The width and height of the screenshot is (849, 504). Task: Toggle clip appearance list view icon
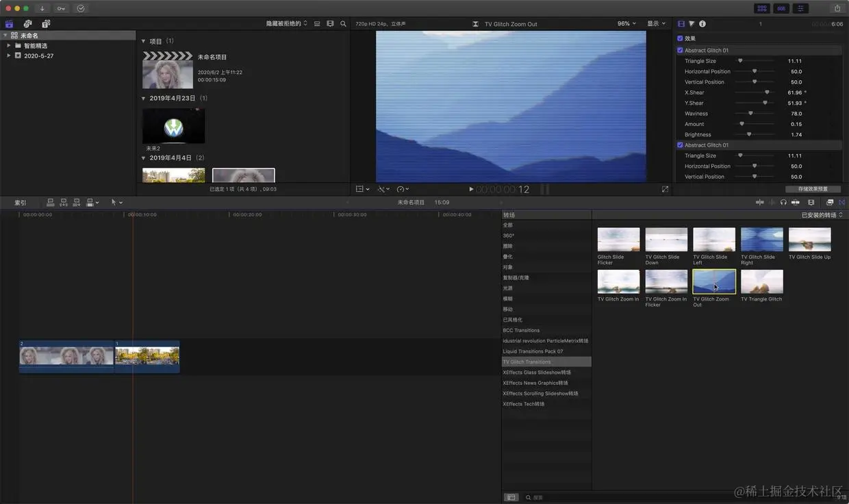(x=317, y=23)
